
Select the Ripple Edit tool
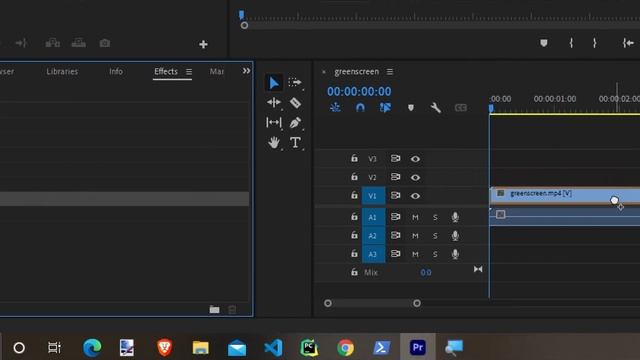(x=273, y=102)
